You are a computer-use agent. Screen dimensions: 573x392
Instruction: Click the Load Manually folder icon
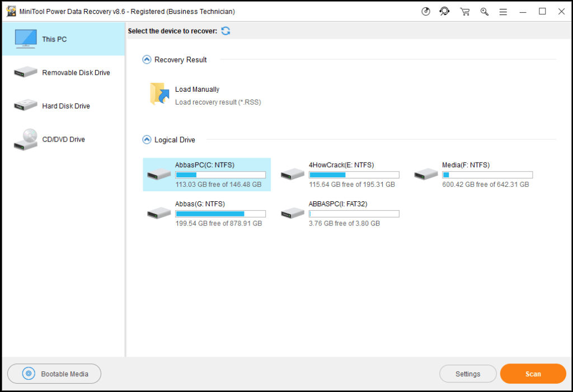159,93
